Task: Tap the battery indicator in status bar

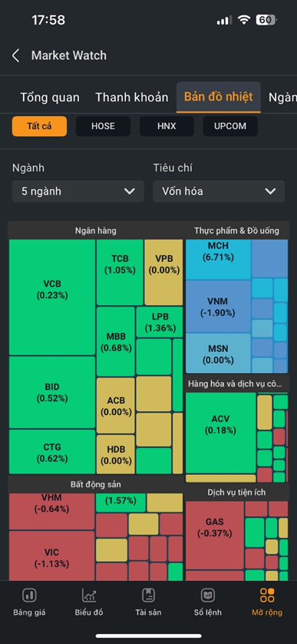Action: click(x=266, y=20)
